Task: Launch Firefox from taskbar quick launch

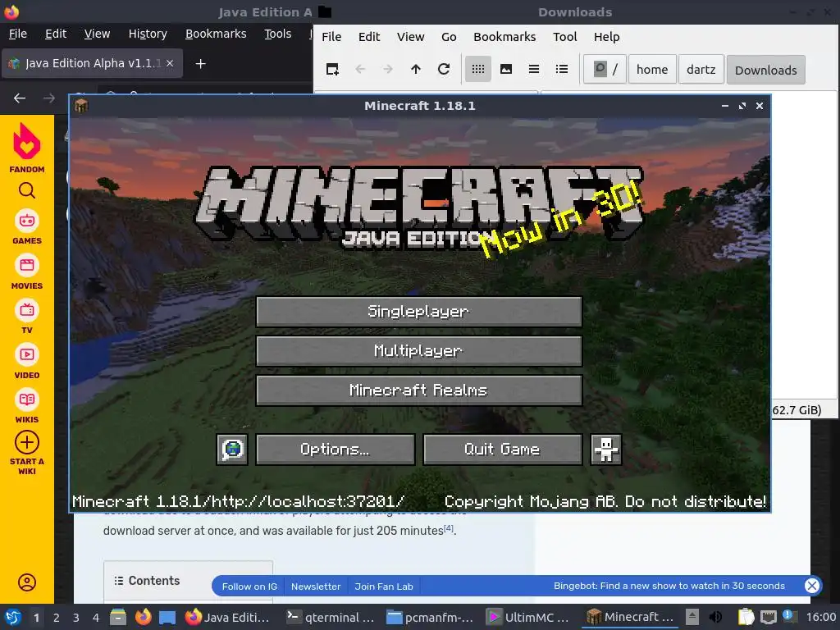Action: tap(143, 617)
